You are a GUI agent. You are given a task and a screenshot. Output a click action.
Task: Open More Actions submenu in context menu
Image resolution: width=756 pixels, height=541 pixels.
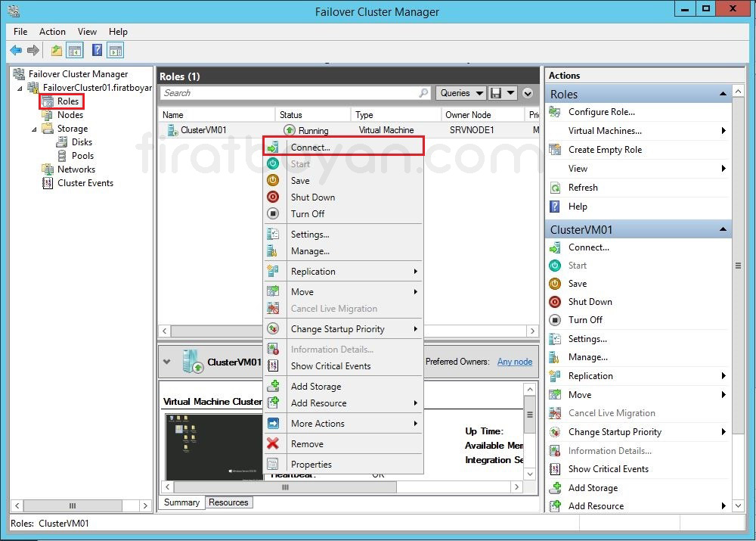(344, 423)
